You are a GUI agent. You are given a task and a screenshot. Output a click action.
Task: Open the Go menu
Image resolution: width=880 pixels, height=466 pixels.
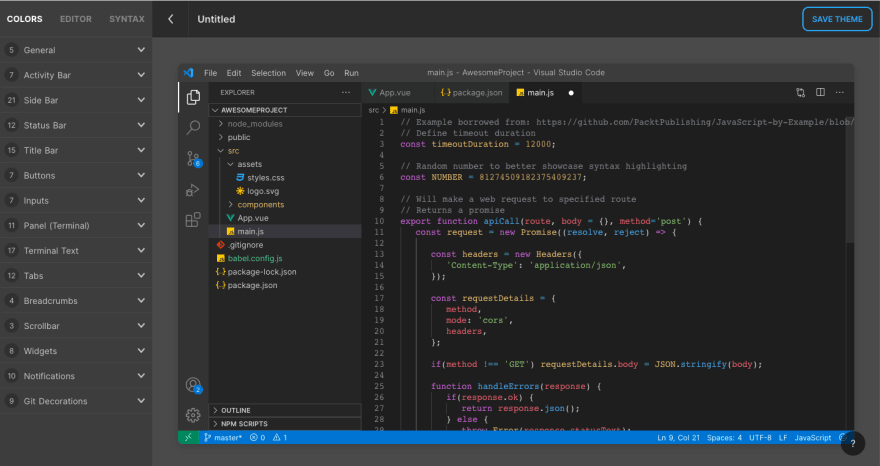(329, 73)
